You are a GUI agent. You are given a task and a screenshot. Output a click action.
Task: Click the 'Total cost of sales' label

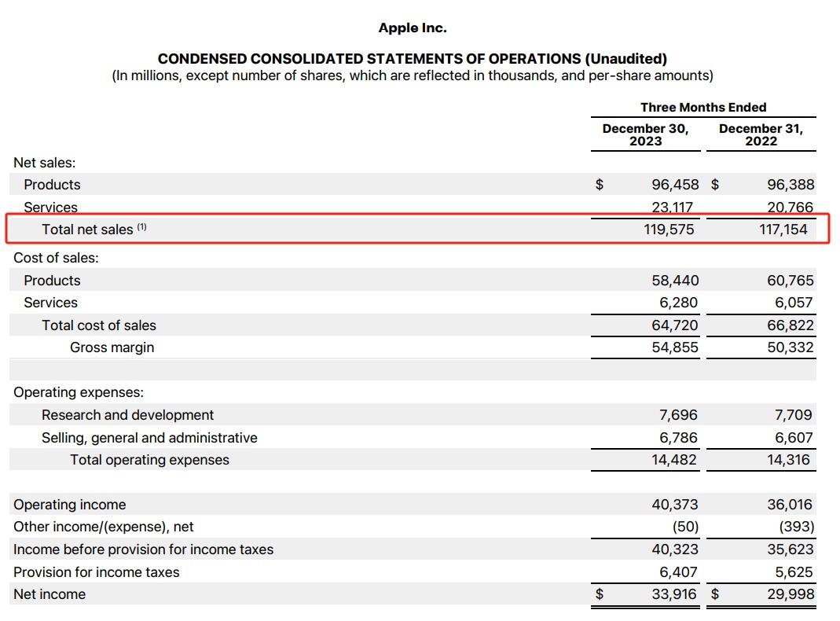click(99, 325)
